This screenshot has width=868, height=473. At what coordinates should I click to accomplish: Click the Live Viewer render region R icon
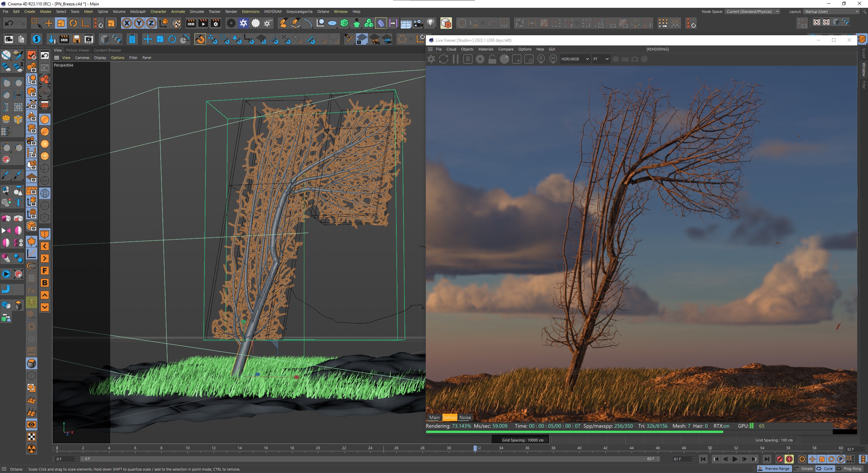[x=468, y=59]
